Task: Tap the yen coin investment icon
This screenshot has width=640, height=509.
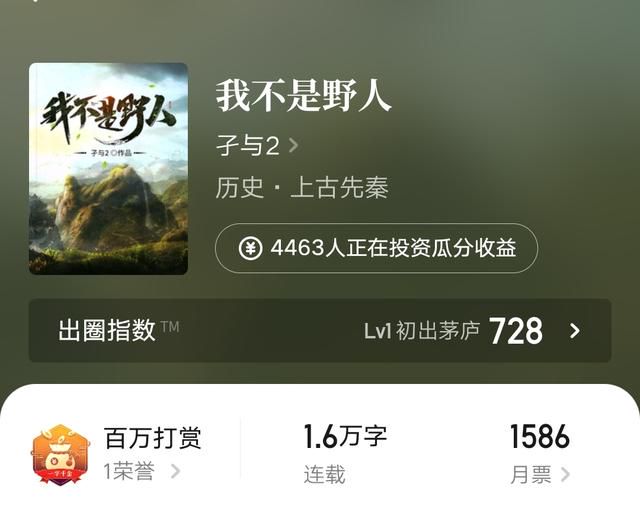Action: tap(250, 248)
